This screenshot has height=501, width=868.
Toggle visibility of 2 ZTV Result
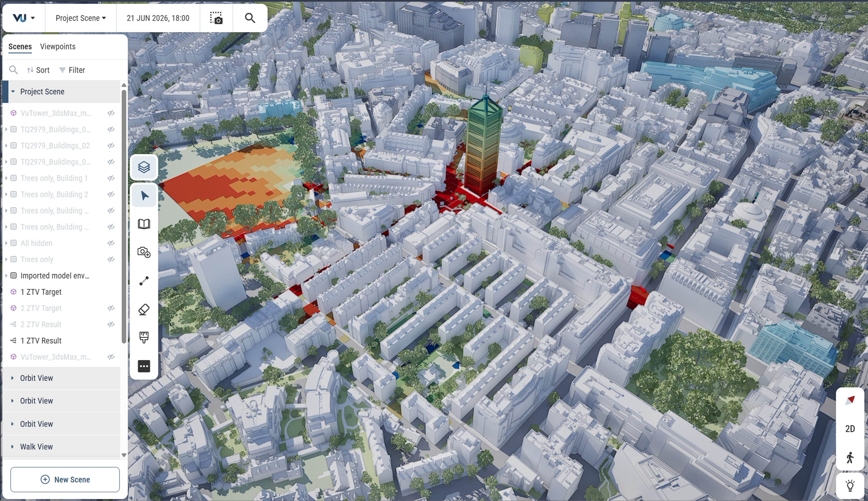pyautogui.click(x=111, y=324)
